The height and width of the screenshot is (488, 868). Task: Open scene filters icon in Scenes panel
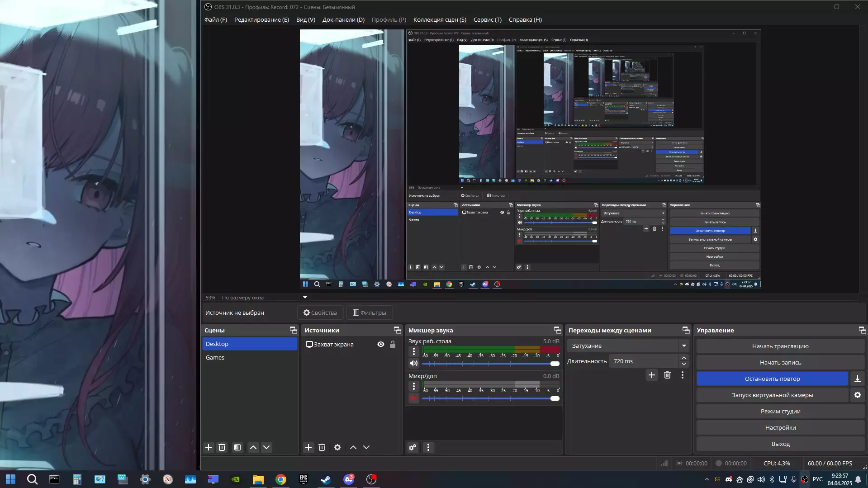(x=237, y=447)
